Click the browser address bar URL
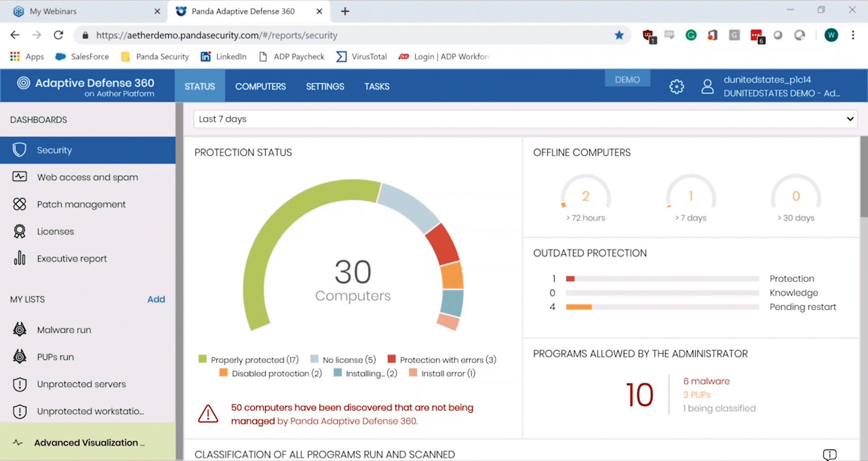 pos(217,35)
